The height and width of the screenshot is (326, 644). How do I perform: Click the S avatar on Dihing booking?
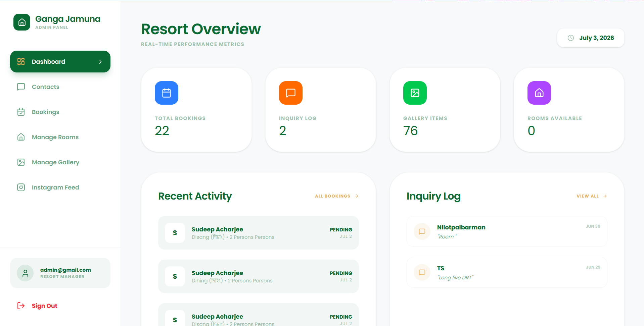175,276
